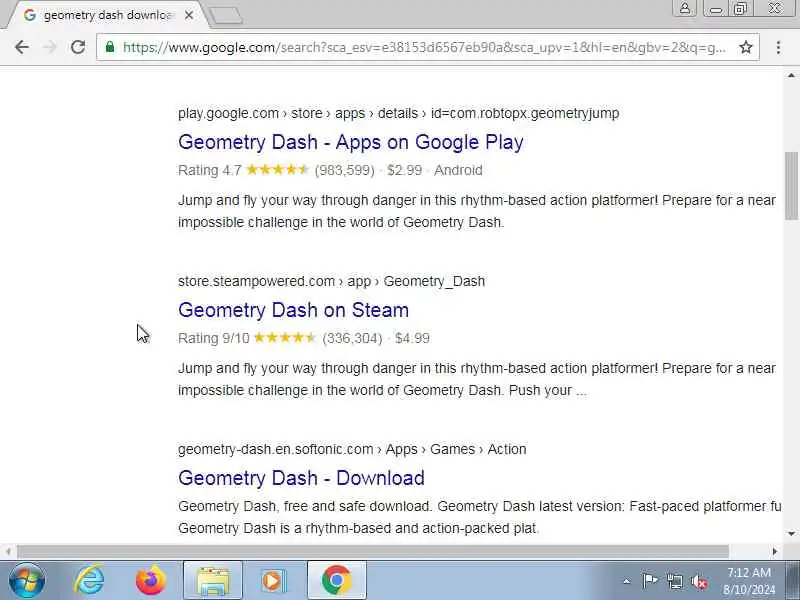This screenshot has height=600, width=800.
Task: Open Windows Media Player from the taskbar
Action: coord(274,581)
